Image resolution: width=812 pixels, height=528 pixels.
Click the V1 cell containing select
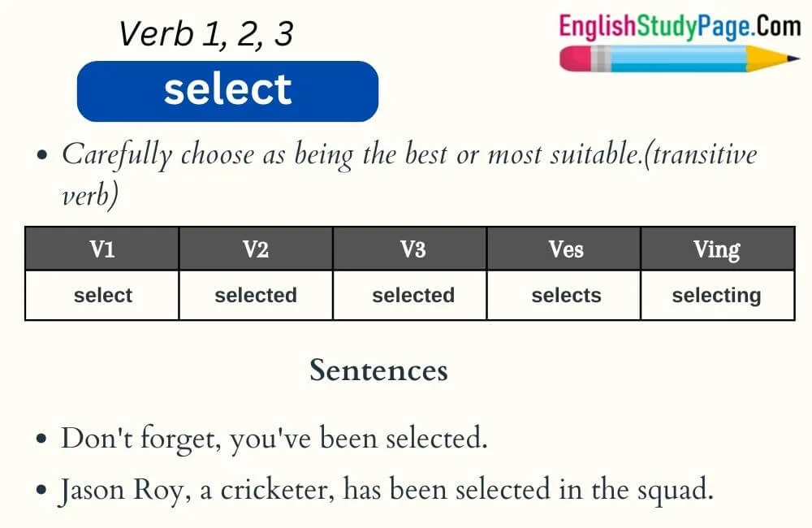pos(102,296)
